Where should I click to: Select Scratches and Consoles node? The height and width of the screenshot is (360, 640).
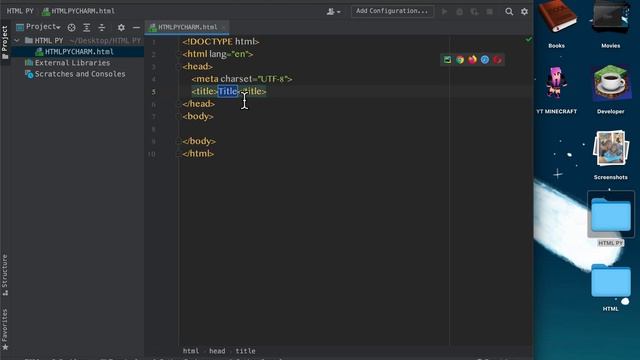[x=80, y=74]
